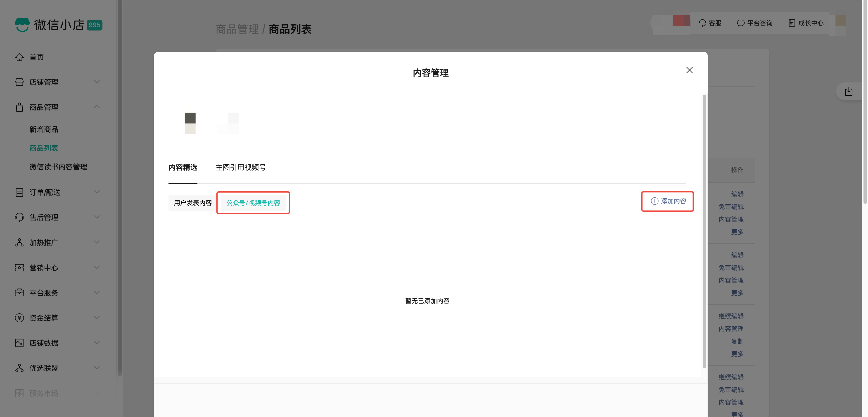Select the 公众号/视频号内容 filter

pyautogui.click(x=253, y=203)
